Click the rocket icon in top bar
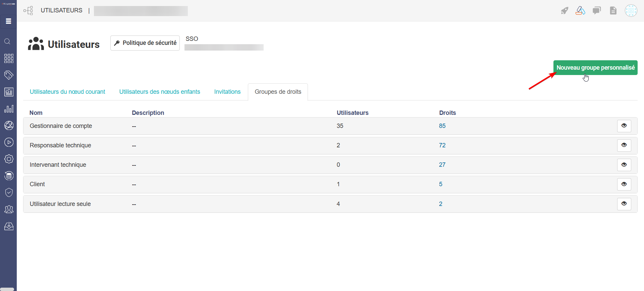 pos(565,11)
